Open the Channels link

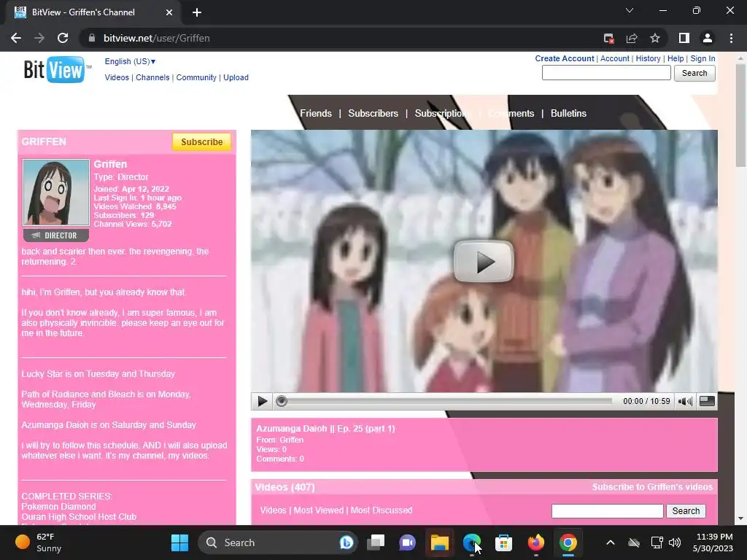point(152,77)
